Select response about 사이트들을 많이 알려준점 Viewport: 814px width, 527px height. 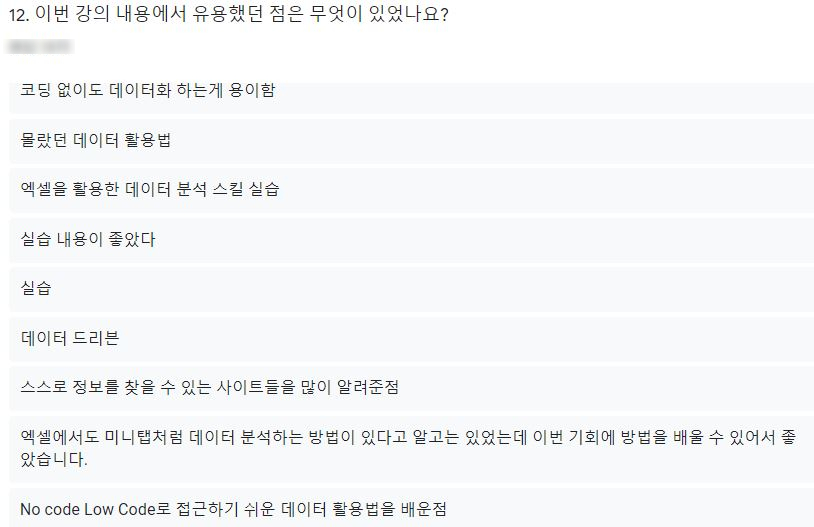pos(412,388)
